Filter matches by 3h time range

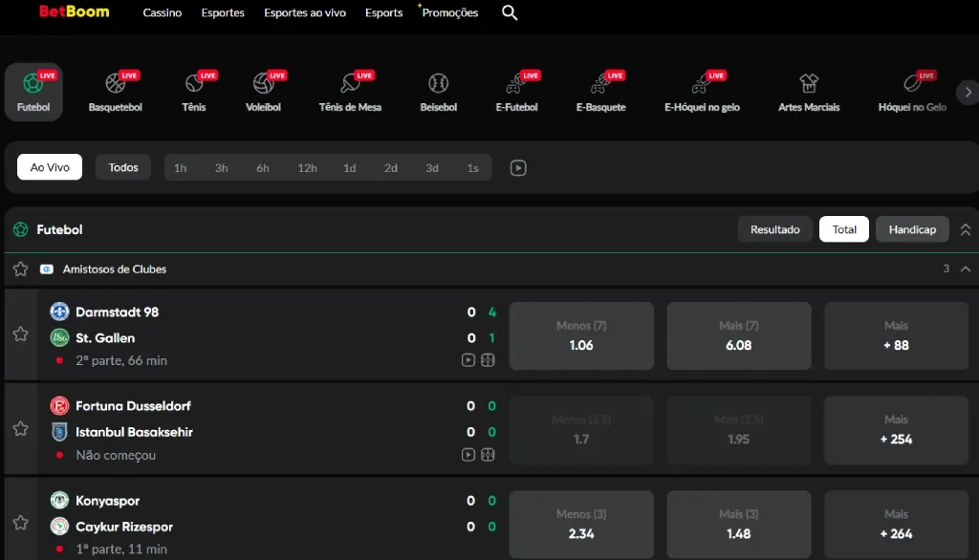pos(222,168)
